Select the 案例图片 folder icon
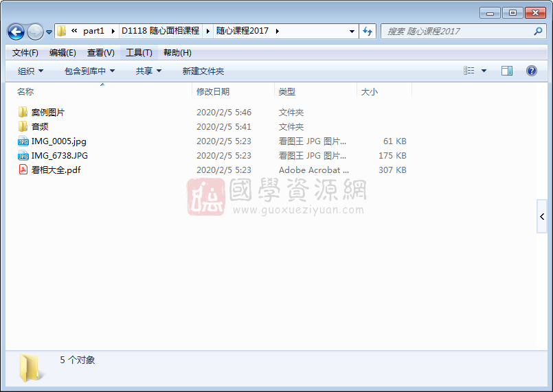 (x=23, y=112)
